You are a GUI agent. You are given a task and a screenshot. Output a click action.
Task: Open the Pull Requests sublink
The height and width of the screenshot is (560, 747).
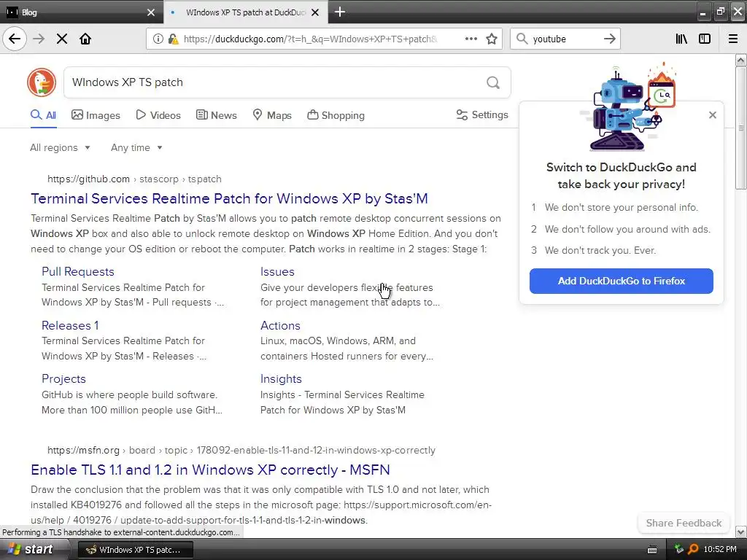pyautogui.click(x=77, y=271)
